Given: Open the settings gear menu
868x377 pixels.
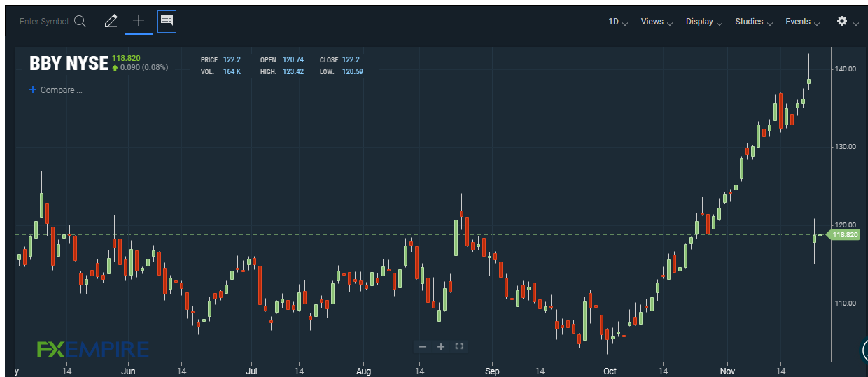Looking at the screenshot, I should tap(842, 22).
